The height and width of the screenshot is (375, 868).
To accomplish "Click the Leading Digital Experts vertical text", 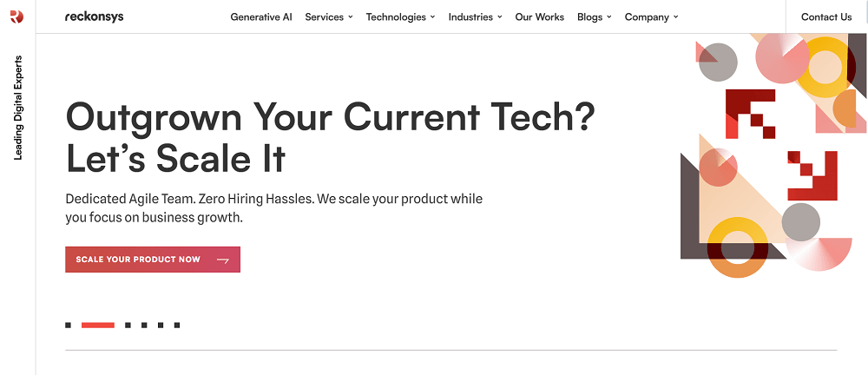I will (x=18, y=108).
